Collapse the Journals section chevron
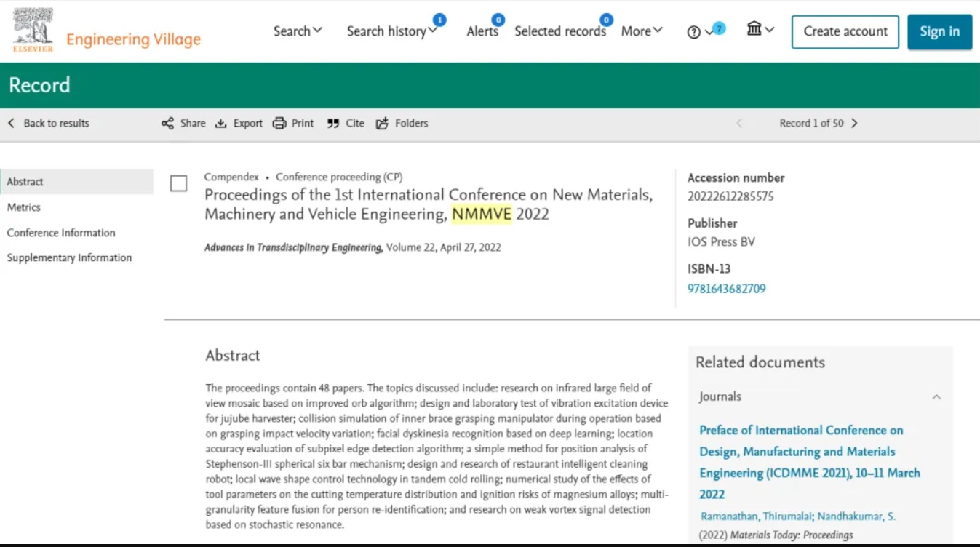This screenshot has height=547, width=980. tap(936, 397)
